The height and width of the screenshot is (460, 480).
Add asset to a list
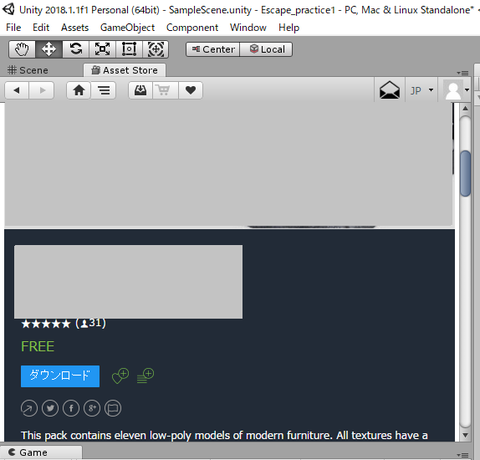click(x=145, y=376)
